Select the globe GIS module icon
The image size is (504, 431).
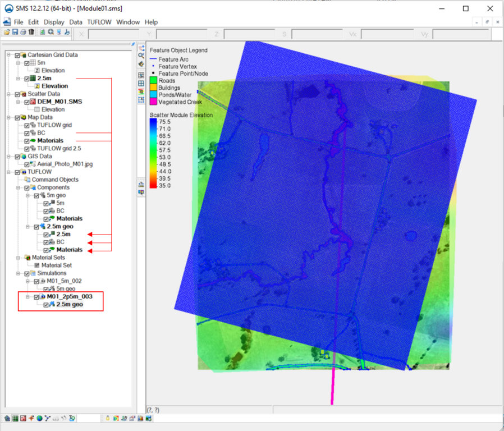(x=39, y=418)
